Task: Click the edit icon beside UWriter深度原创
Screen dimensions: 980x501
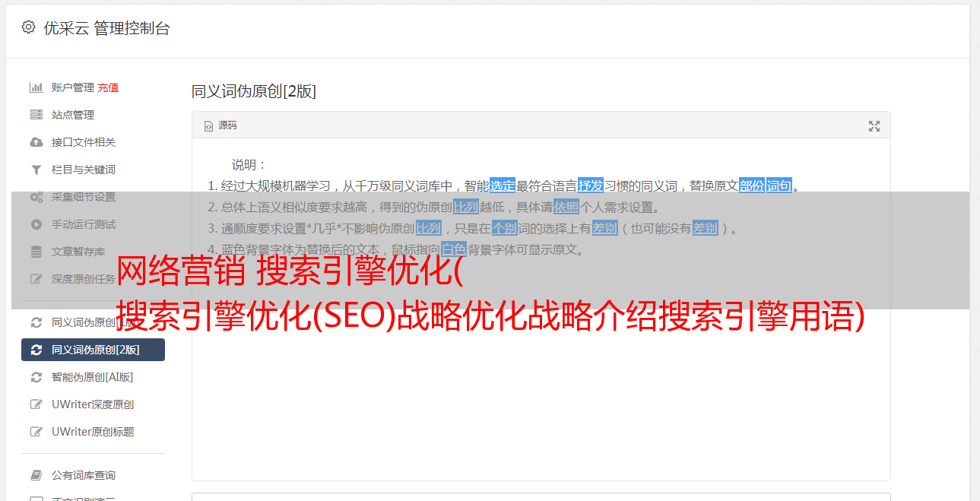Action: (36, 404)
